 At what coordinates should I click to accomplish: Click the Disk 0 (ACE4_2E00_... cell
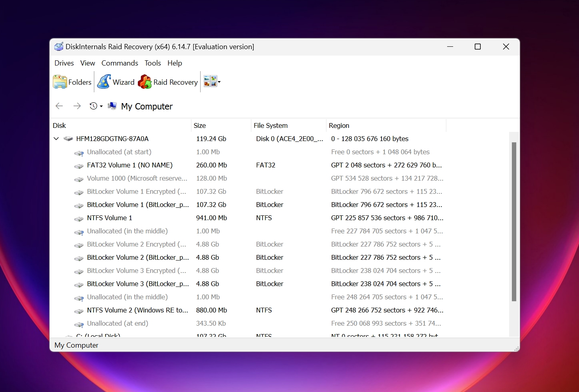pos(289,139)
